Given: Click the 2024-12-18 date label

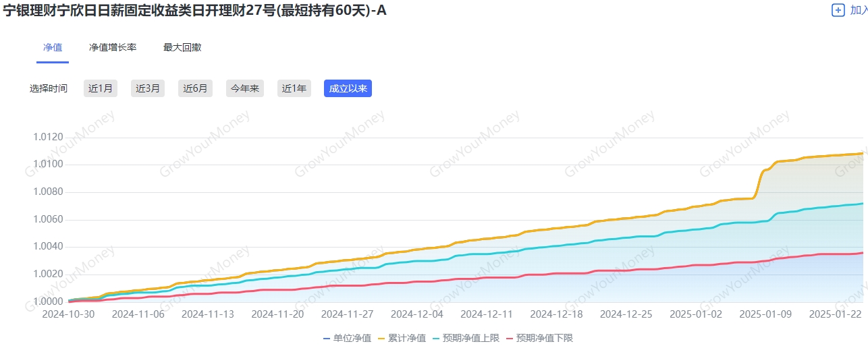Looking at the screenshot, I should [557, 314].
